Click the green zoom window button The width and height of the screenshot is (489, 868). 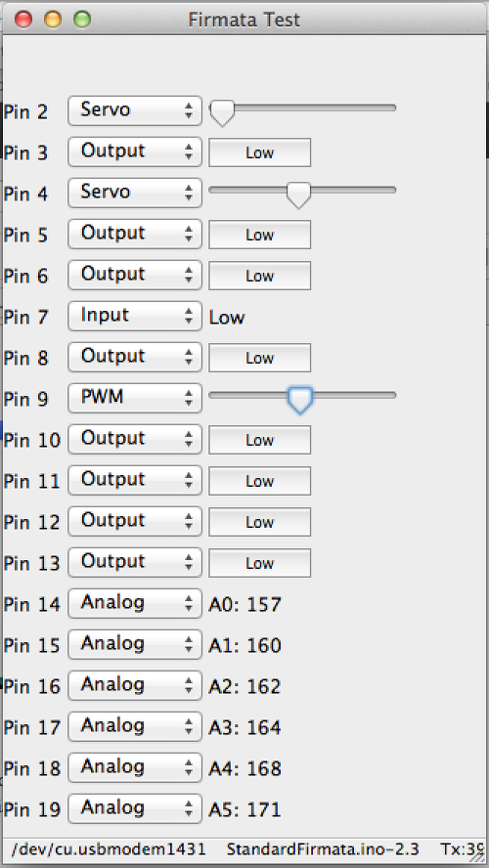82,20
